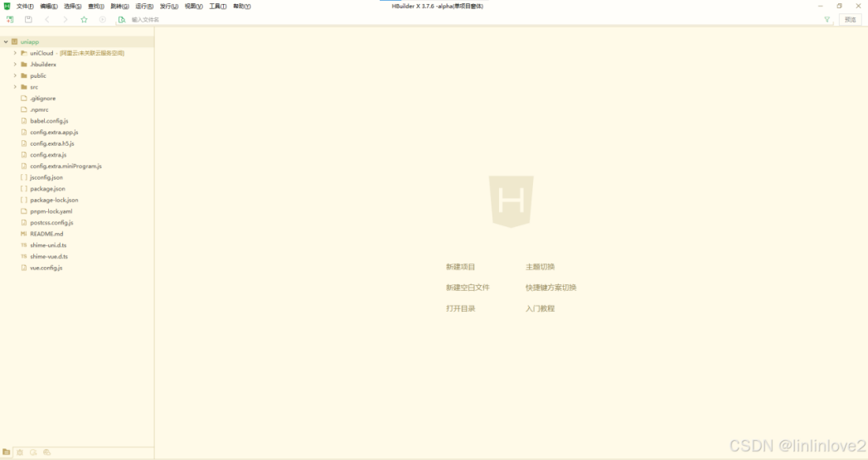Screen dimensions: 868x460
Task: Click the 快捷键方案切换 link
Action: [550, 288]
